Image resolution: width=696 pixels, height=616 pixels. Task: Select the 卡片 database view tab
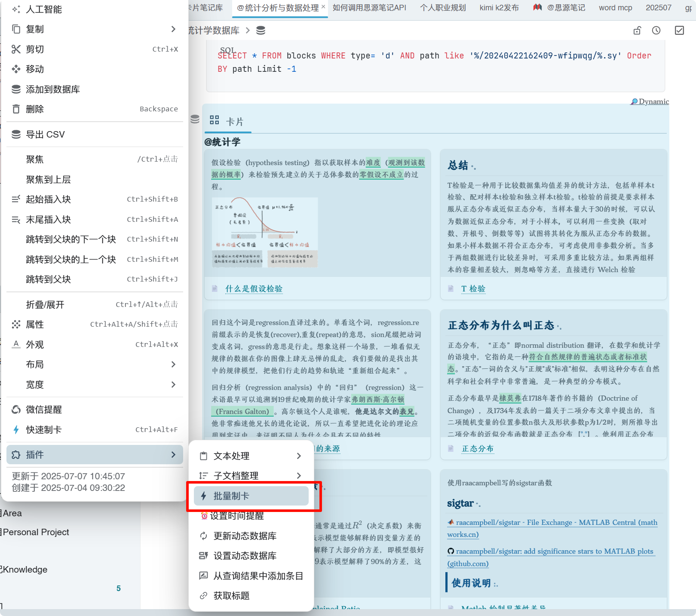[x=227, y=121]
